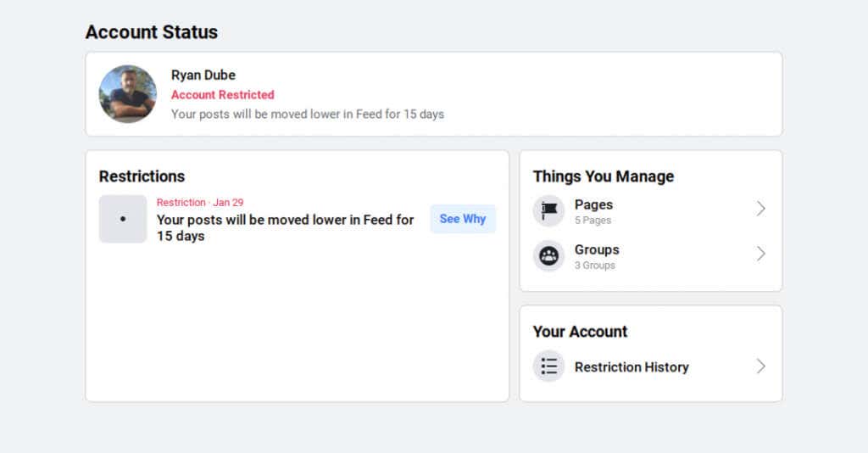Click the red Account Restricted status text
The image size is (868, 453).
point(223,95)
